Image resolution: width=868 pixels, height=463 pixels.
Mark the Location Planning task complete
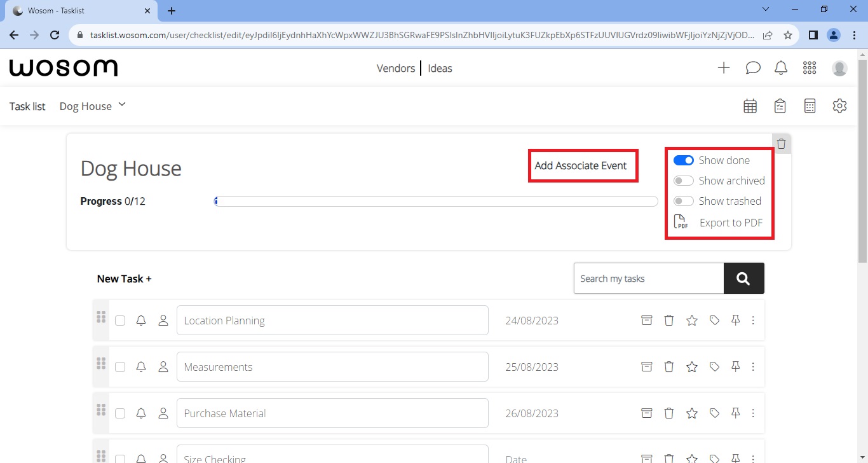click(120, 320)
